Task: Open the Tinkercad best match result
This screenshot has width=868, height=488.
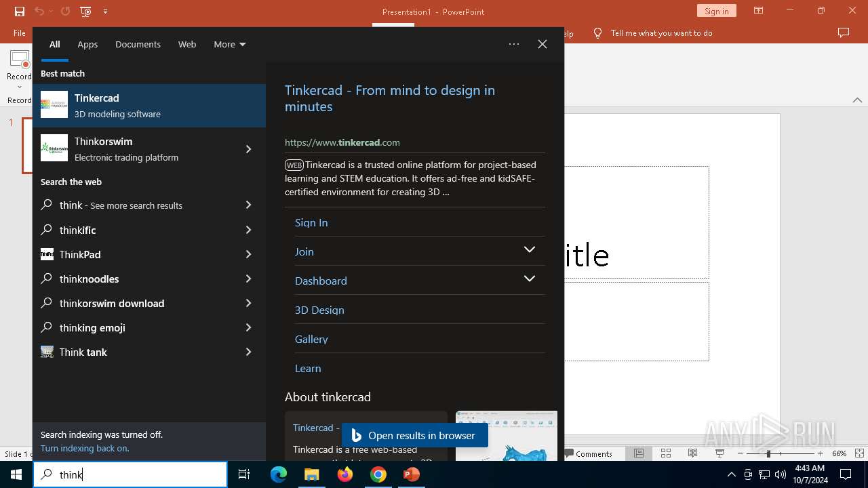Action: click(149, 106)
